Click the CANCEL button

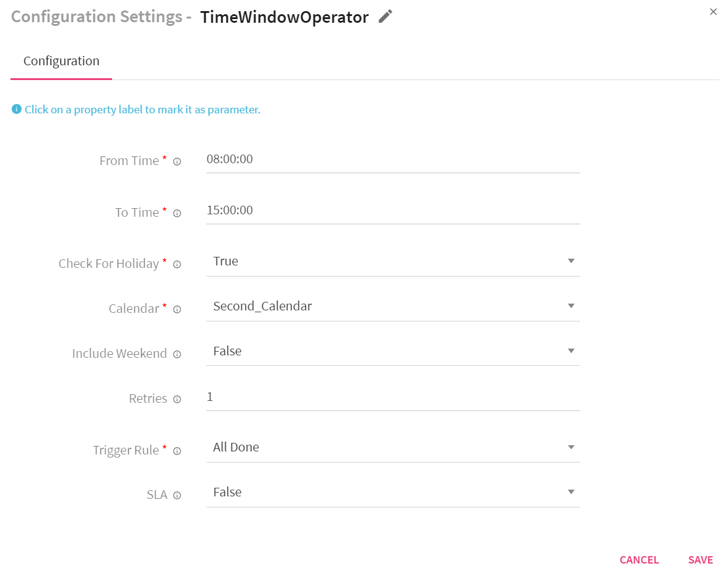[639, 560]
